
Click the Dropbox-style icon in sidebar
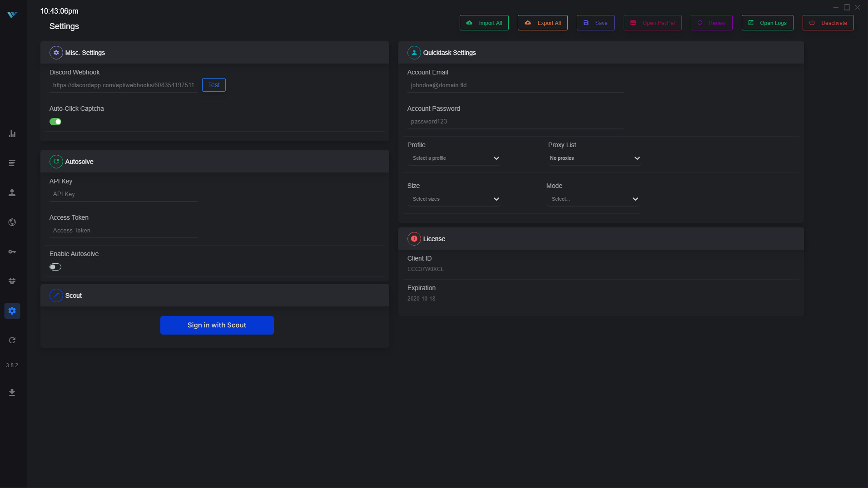12,281
